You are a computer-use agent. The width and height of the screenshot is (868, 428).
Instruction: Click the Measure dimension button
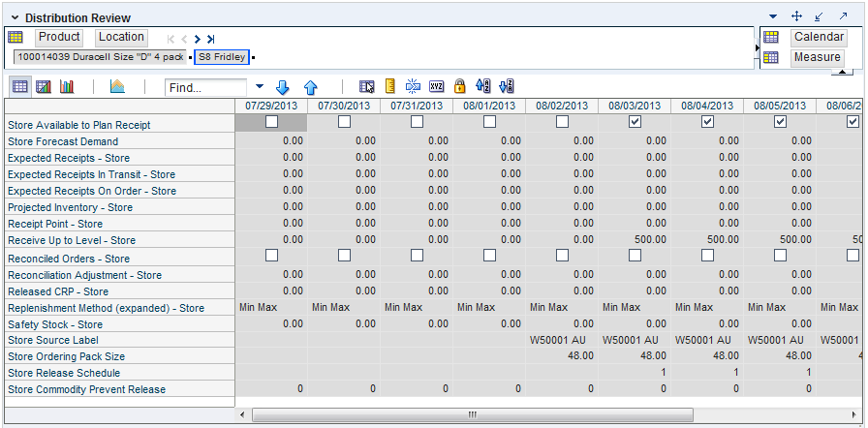pos(817,57)
